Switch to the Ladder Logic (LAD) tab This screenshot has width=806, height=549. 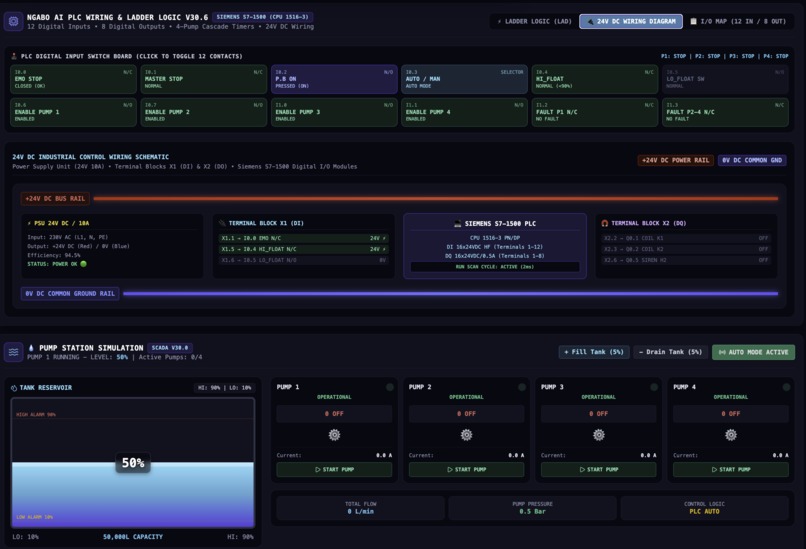pyautogui.click(x=534, y=22)
